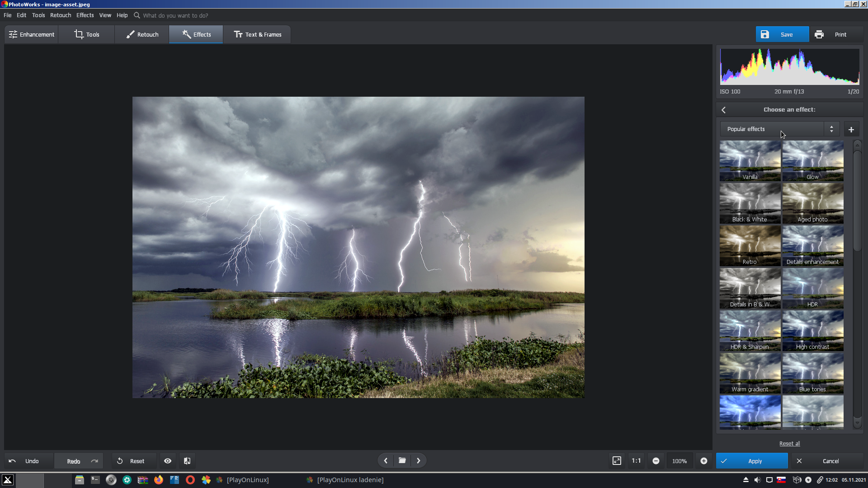Choose the Retro effect
The height and width of the screenshot is (488, 868).
[750, 246]
